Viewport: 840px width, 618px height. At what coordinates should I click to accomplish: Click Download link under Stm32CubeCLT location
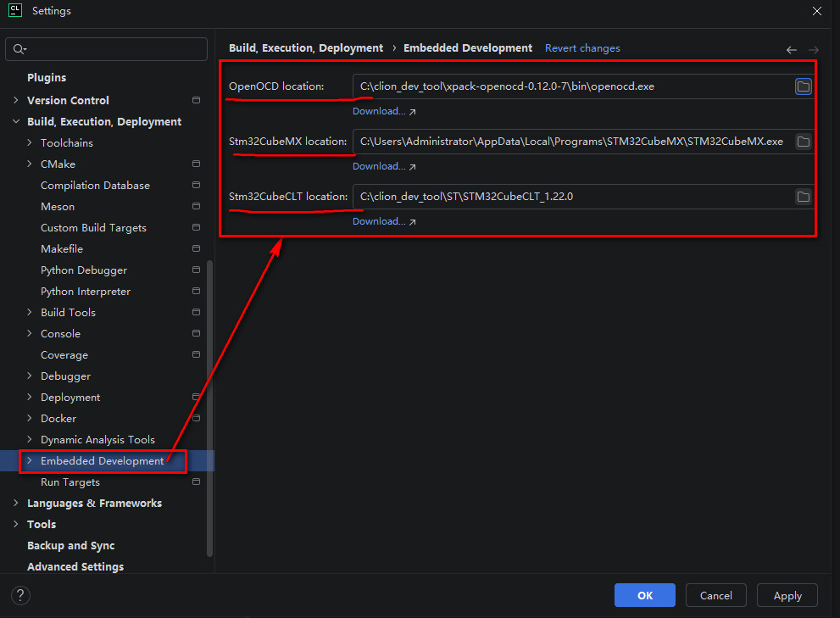point(384,221)
